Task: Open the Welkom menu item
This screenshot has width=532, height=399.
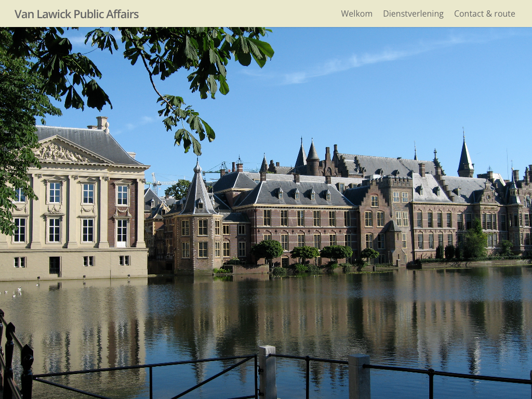Action: (x=356, y=14)
